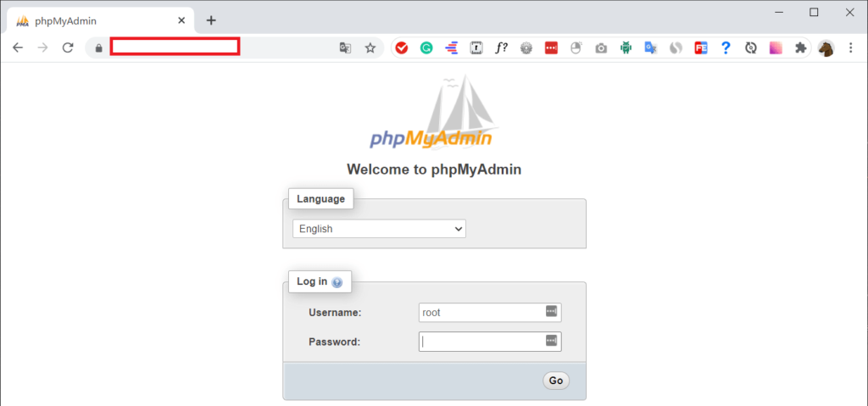The height and width of the screenshot is (406, 868).
Task: Open the blue question mark extension
Action: tap(726, 48)
